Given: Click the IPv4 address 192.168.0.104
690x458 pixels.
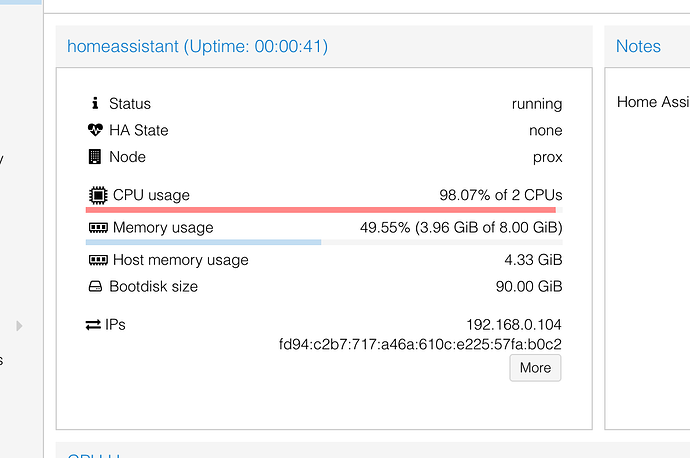Looking at the screenshot, I should click(x=514, y=325).
